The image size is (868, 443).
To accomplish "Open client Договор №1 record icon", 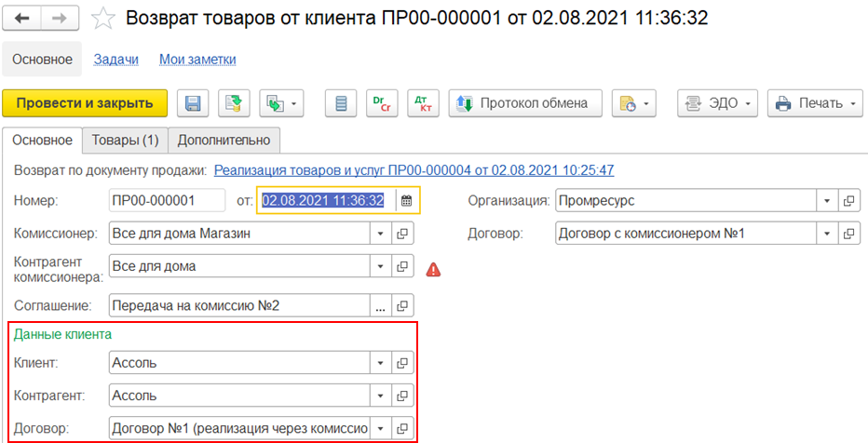I will [x=402, y=428].
